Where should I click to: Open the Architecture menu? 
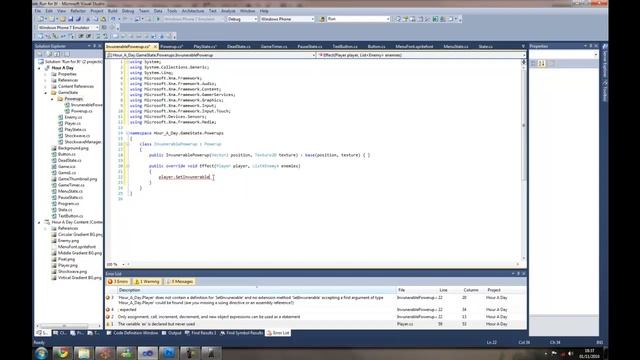point(193,11)
